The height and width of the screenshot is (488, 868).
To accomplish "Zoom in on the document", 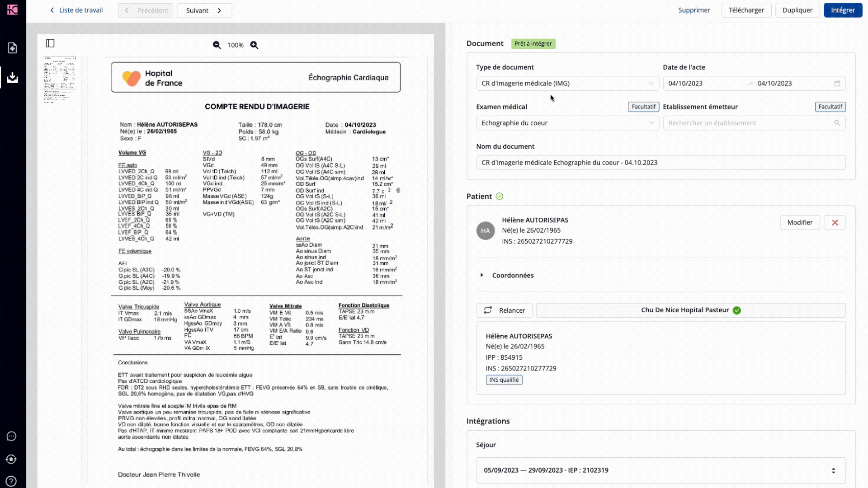I will pos(255,45).
